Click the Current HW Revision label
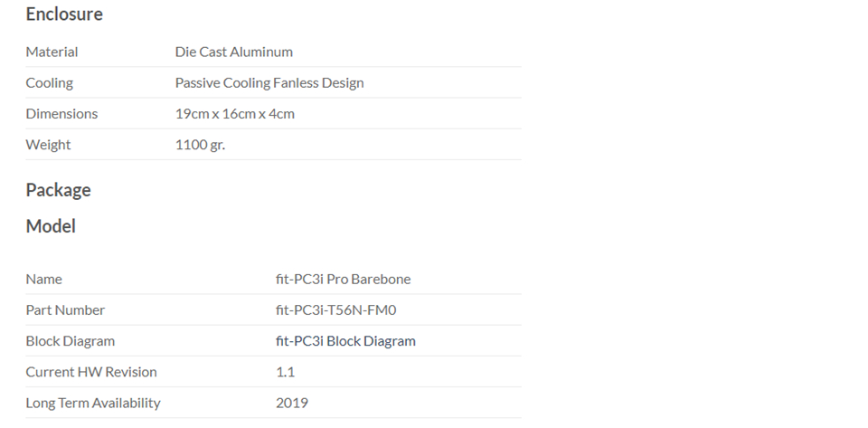 pyautogui.click(x=91, y=372)
